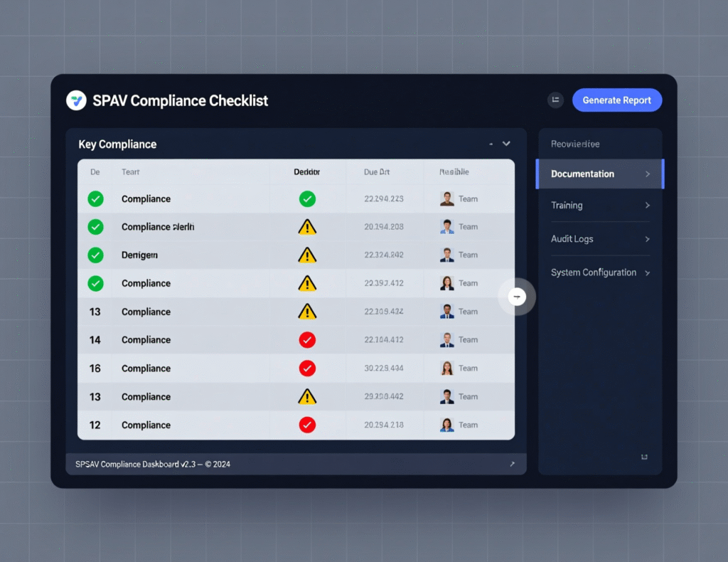Toggle the green status check on the Denigem row
The height and width of the screenshot is (562, 728).
(x=95, y=255)
